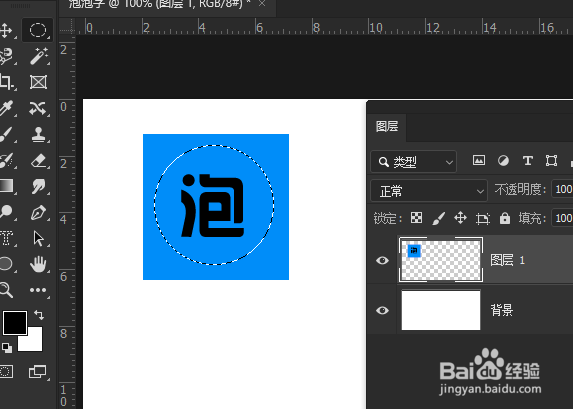Select the Hand tool
Screen dimensions: 573x409
pyautogui.click(x=38, y=264)
